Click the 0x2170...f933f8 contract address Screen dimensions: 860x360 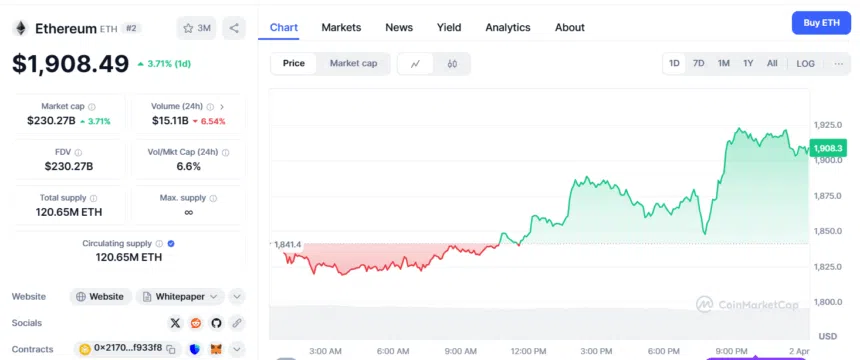click(x=128, y=348)
